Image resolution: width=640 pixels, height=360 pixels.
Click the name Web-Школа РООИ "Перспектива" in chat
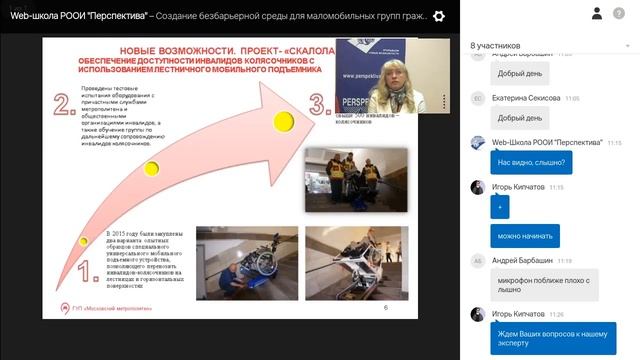coord(547,142)
